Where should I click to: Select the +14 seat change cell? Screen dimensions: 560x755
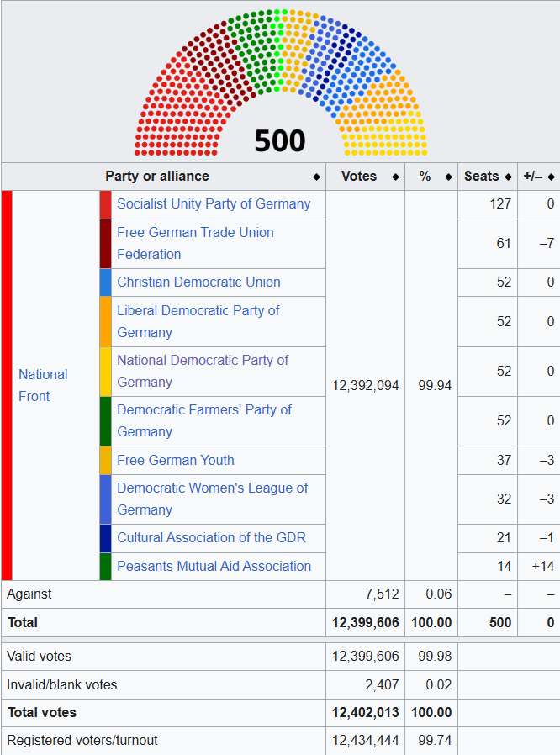539,567
